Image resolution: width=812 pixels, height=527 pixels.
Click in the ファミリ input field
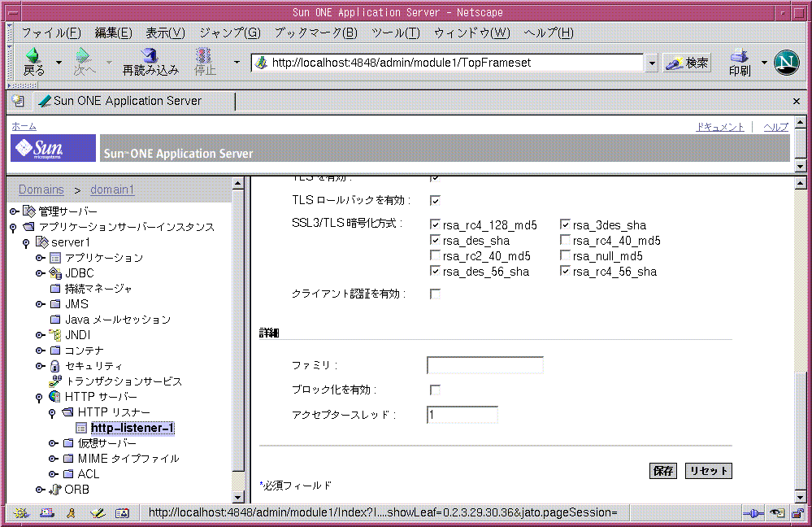point(485,365)
